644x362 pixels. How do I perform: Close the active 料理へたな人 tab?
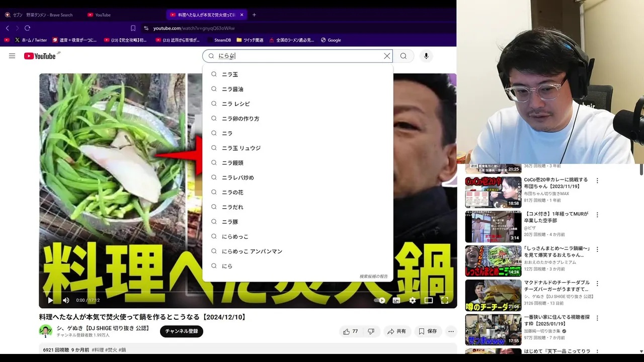[242, 15]
